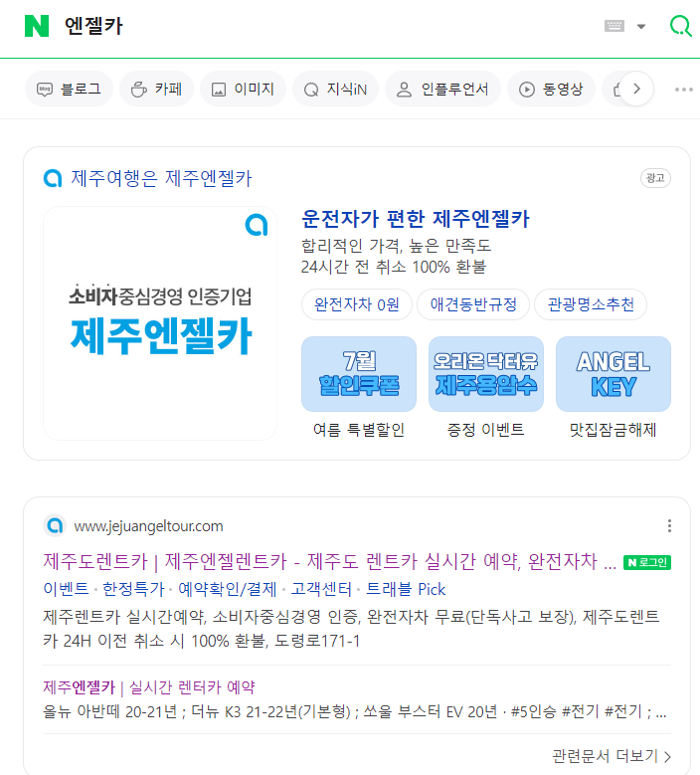
Task: Open 운전자가 편한 제주엔젤카 headline
Action: click(415, 219)
